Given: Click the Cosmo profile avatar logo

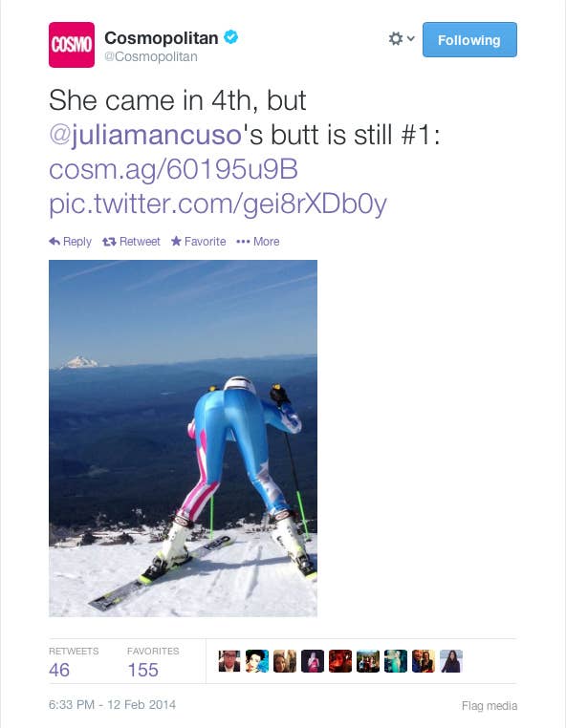Looking at the screenshot, I should (x=72, y=45).
